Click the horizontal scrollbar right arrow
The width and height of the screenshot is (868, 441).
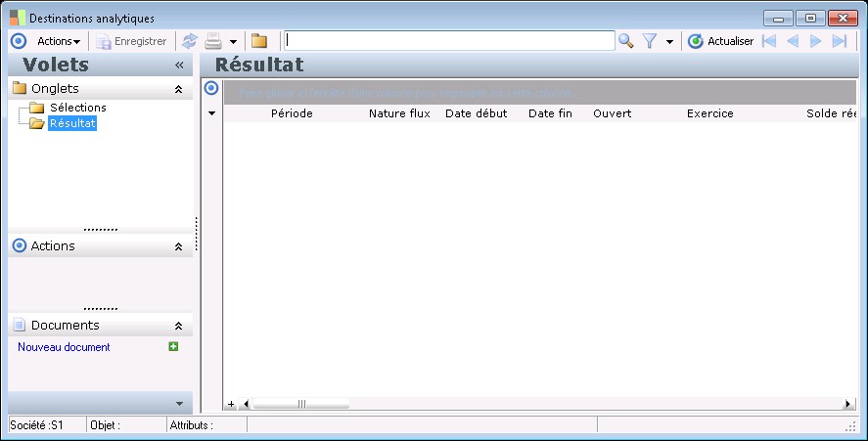point(847,404)
